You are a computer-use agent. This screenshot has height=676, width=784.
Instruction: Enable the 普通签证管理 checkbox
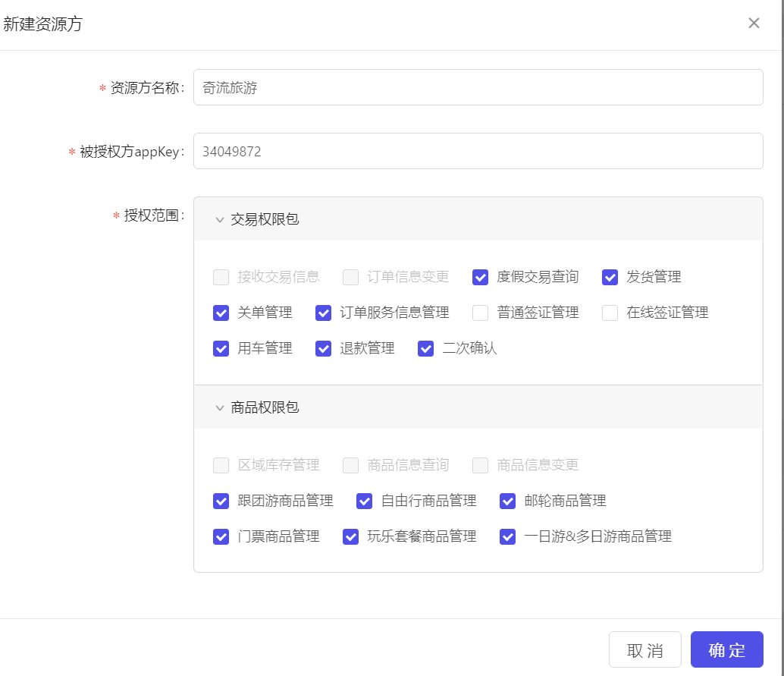tap(480, 313)
